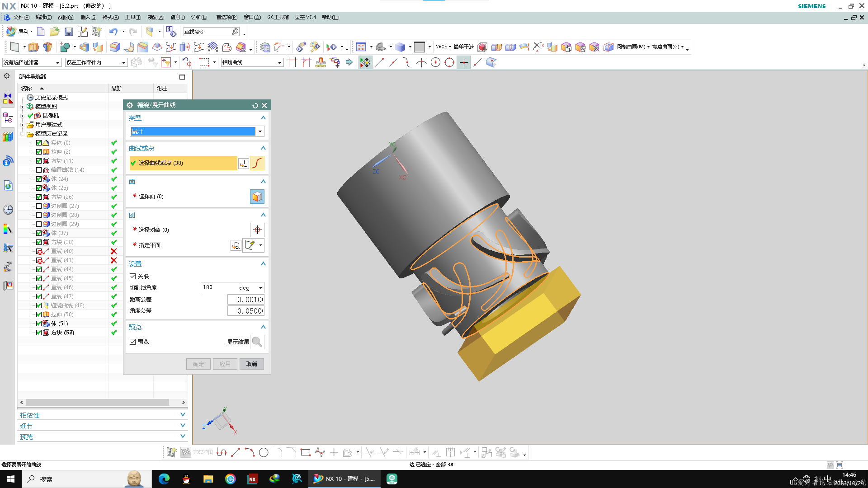Click the 取消 cancel button
This screenshot has height=488, width=868.
[252, 364]
